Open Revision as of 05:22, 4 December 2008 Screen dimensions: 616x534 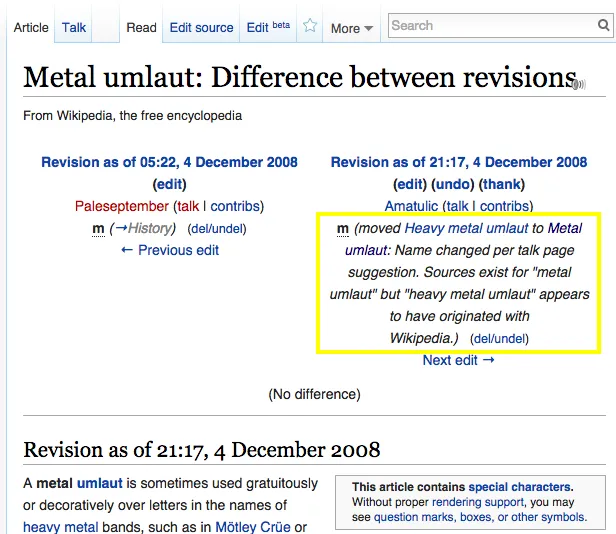point(169,162)
